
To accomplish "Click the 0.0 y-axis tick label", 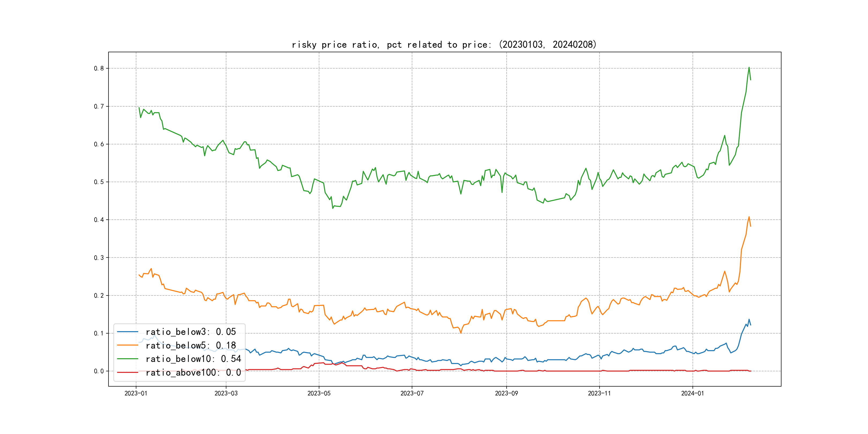I will pyautogui.click(x=99, y=371).
